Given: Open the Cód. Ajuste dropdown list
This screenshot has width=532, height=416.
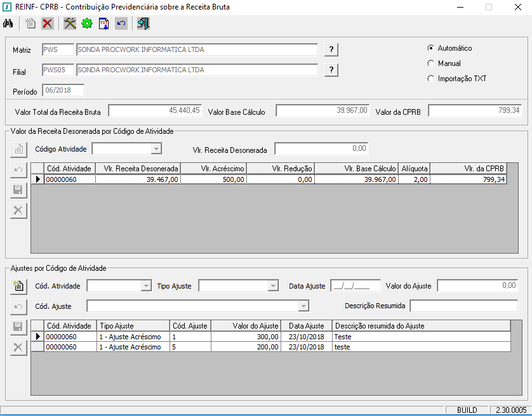Looking at the screenshot, I should (303, 307).
